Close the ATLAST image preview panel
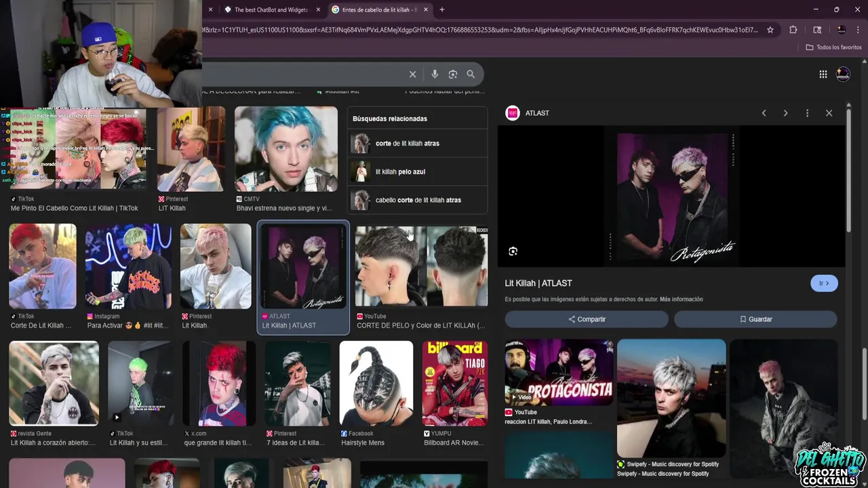The image size is (868, 488). click(x=829, y=113)
